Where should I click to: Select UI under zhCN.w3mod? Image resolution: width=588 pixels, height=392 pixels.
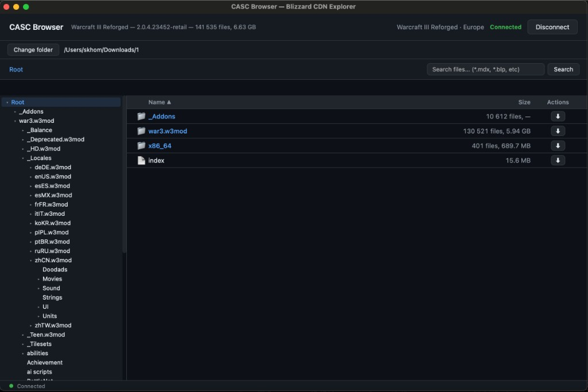click(x=45, y=306)
